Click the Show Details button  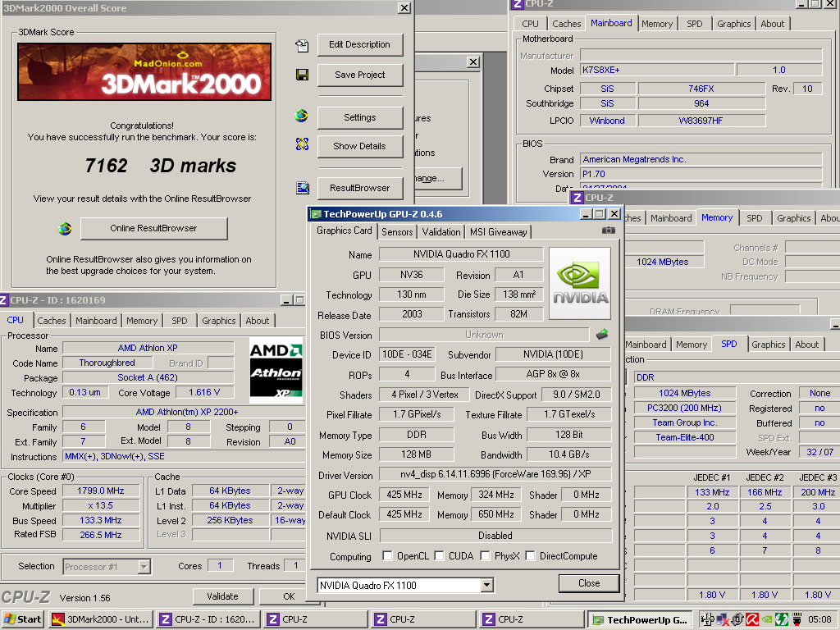[x=359, y=146]
